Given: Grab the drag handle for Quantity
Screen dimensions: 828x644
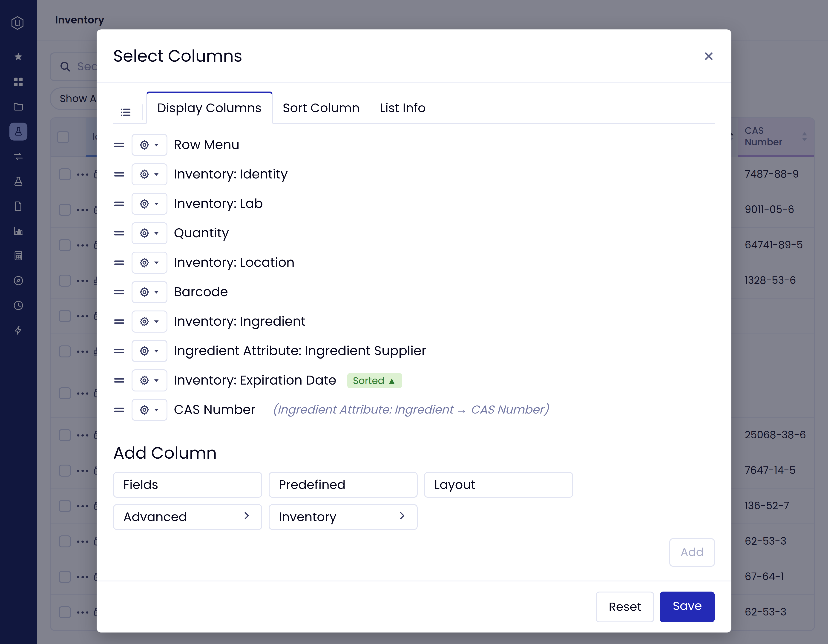Looking at the screenshot, I should (119, 233).
